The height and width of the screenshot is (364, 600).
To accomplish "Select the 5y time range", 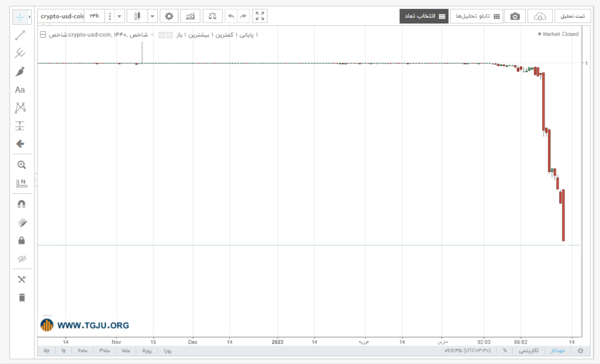I will tap(47, 351).
